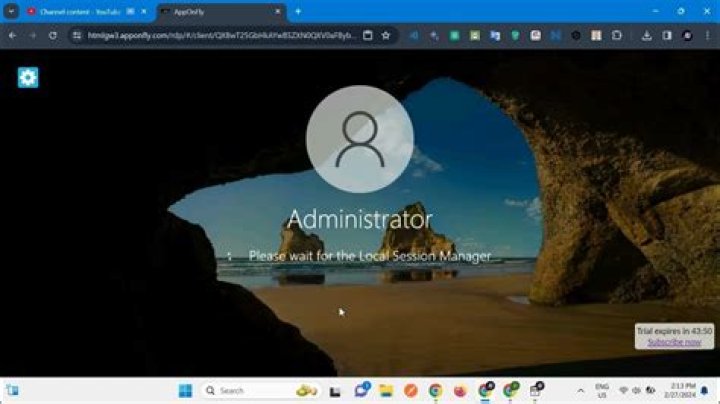Click the Windows Start button in taskbar

(185, 390)
